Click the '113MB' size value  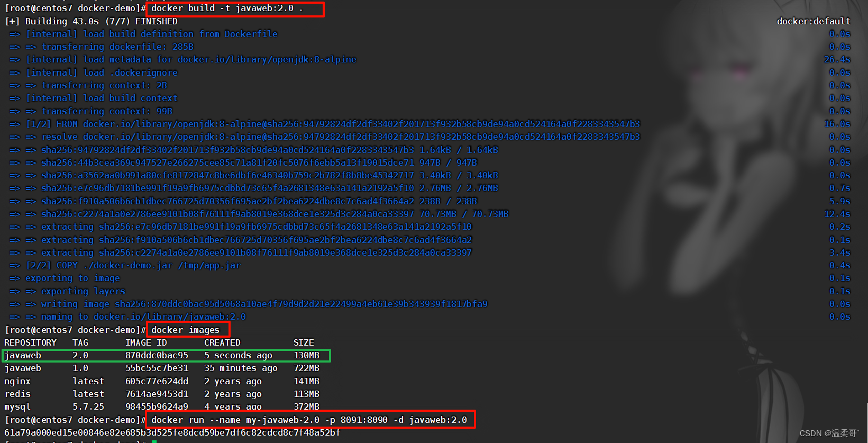pos(306,394)
